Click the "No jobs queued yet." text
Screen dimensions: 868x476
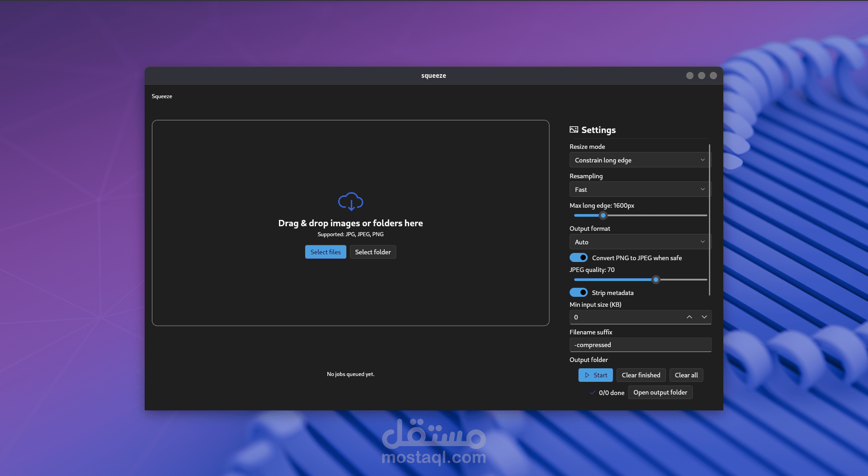coord(350,374)
